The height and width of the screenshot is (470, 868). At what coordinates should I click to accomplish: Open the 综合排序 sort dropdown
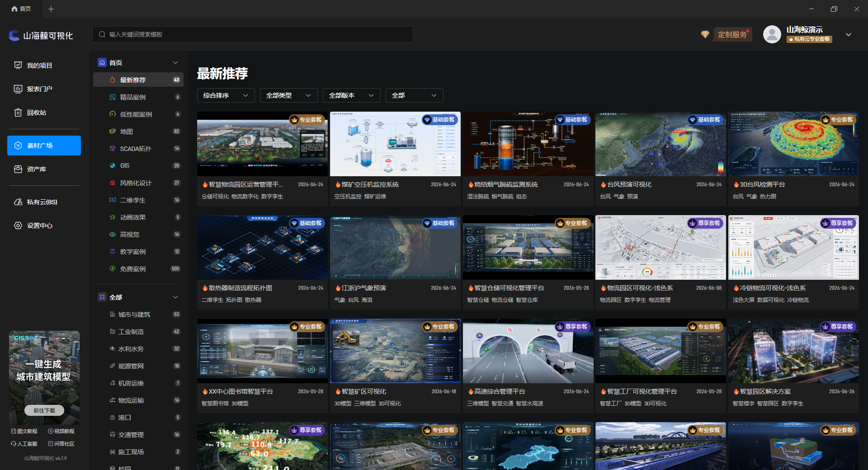click(x=226, y=95)
